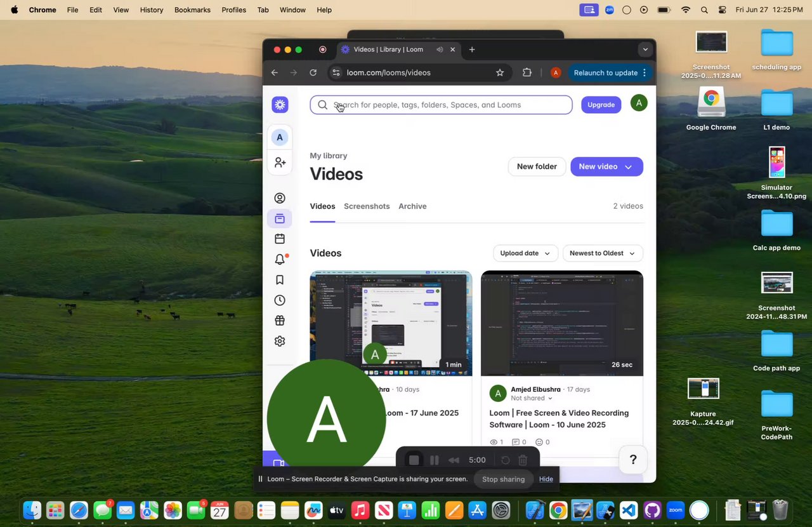Hide the screen sharing notice
Screen dimensions: 812x527
546,479
